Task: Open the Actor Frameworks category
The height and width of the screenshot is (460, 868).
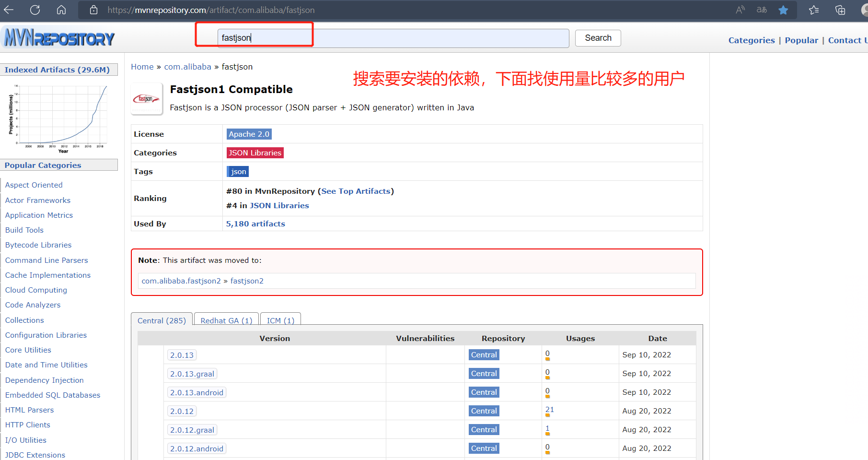Action: coord(38,200)
